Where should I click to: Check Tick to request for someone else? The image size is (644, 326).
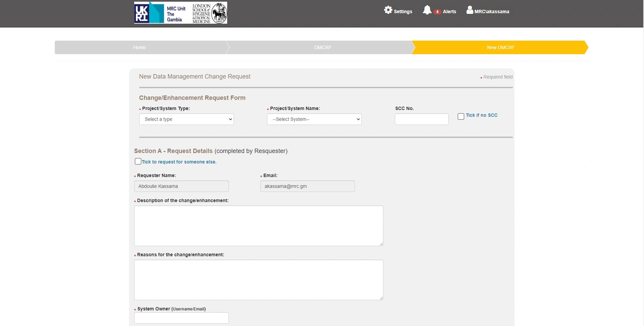click(138, 161)
